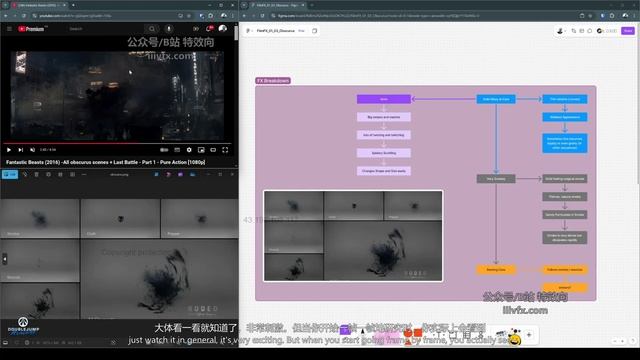Image resolution: width=640 pixels, height=360 pixels.
Task: Toggle autoplay switch in YouTube player
Action: 164,150
